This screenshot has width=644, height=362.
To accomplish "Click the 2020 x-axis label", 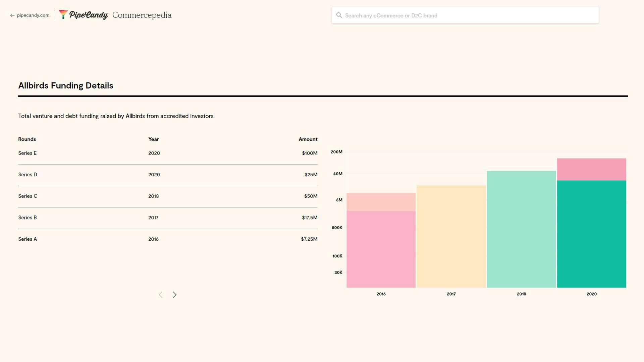I will click(592, 294).
